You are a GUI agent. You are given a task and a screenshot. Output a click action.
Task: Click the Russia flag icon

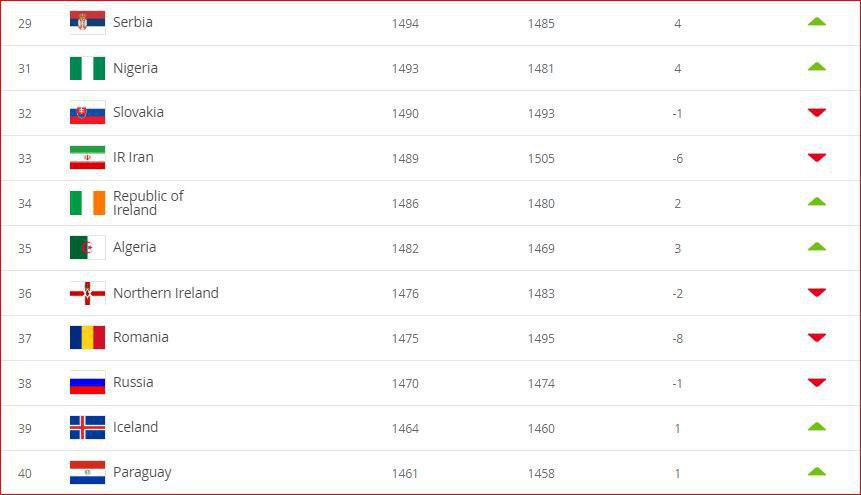(x=87, y=382)
